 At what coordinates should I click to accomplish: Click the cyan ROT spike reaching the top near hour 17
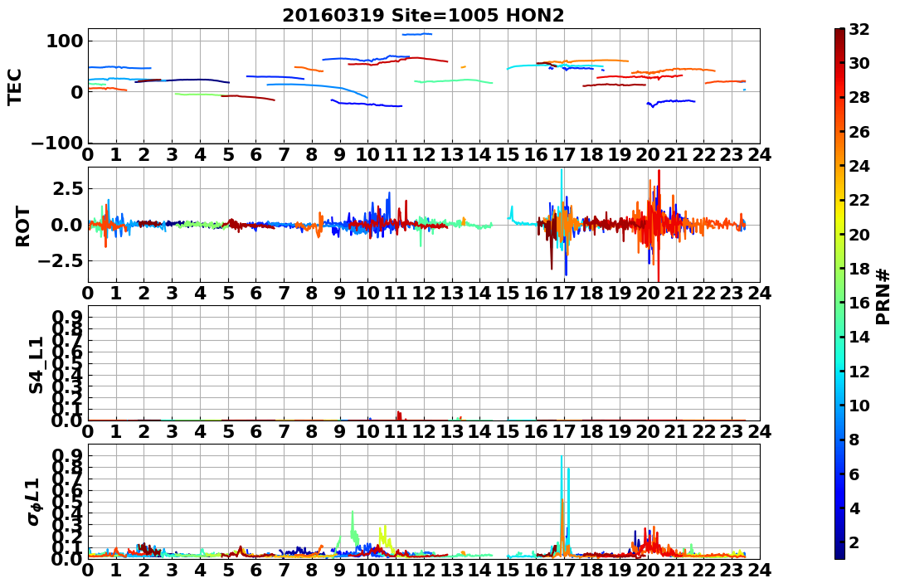point(562,195)
